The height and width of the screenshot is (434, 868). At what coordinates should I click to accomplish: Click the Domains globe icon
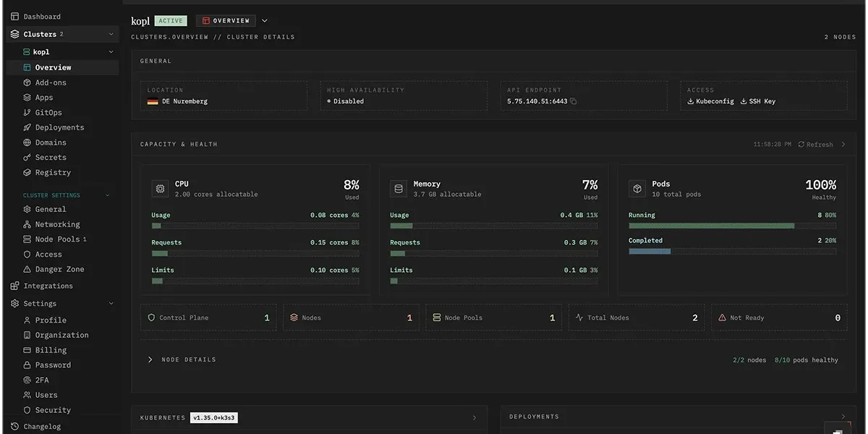coord(27,142)
